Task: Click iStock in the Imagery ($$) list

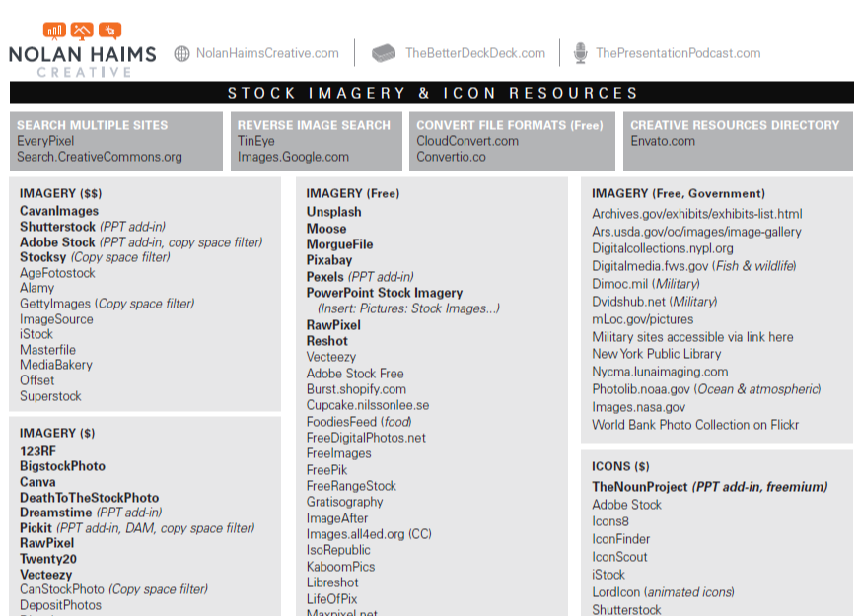Action: (36, 334)
